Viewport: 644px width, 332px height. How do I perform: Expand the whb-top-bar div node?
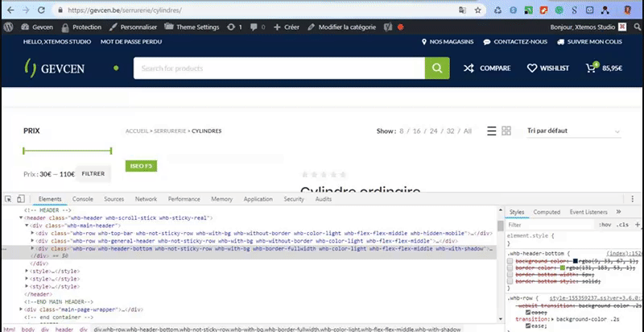(32, 233)
